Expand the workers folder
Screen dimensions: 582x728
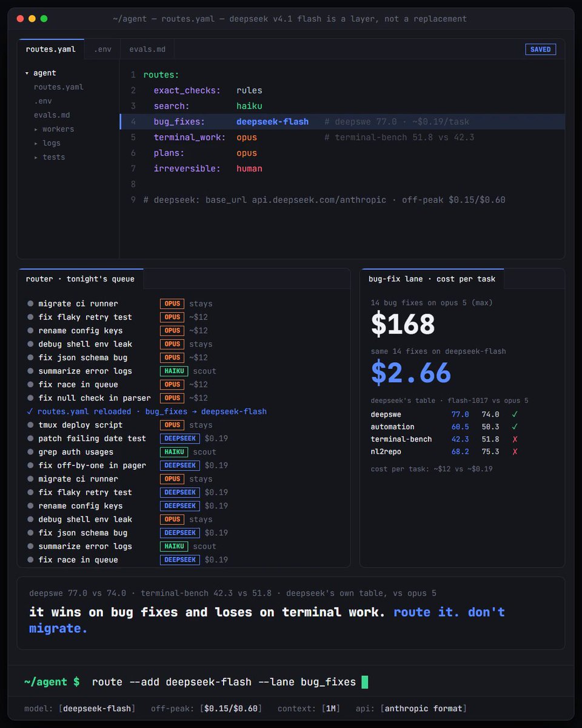36,129
